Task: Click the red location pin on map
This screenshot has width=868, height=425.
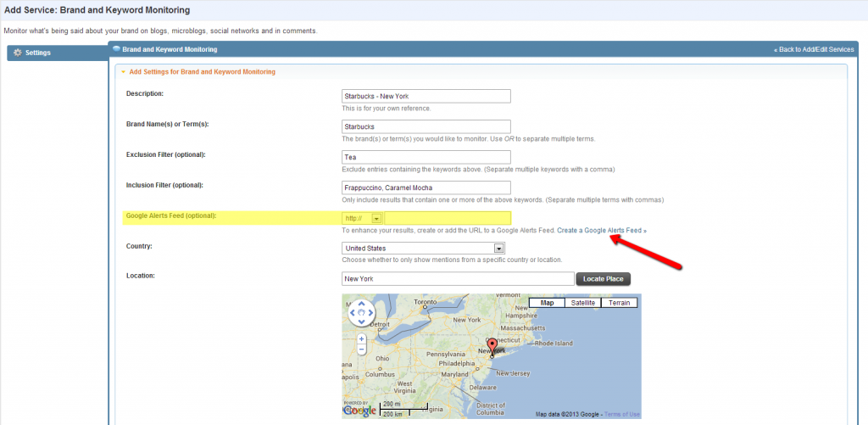Action: (x=492, y=346)
